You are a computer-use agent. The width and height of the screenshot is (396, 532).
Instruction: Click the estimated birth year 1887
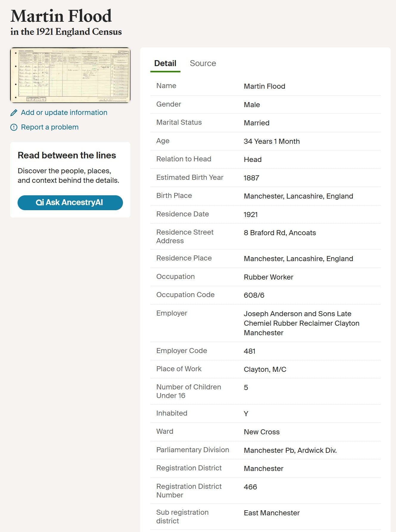251,178
